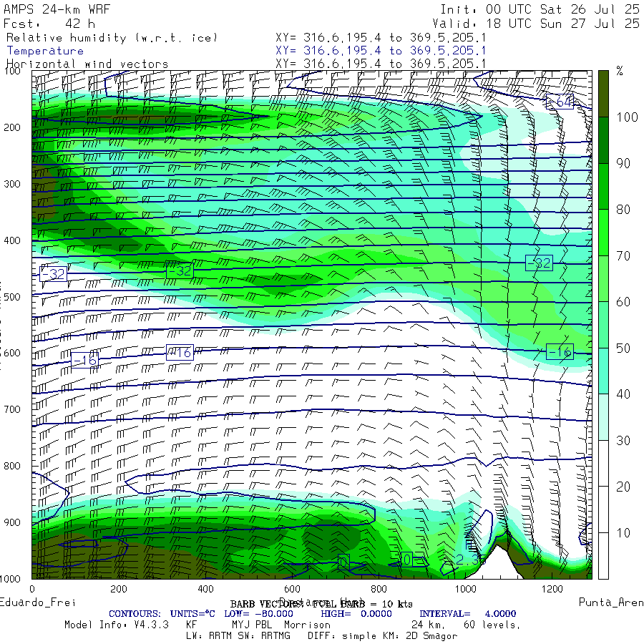
Task: Click the 'Punta_Aren' end station label
Action: click(x=611, y=602)
